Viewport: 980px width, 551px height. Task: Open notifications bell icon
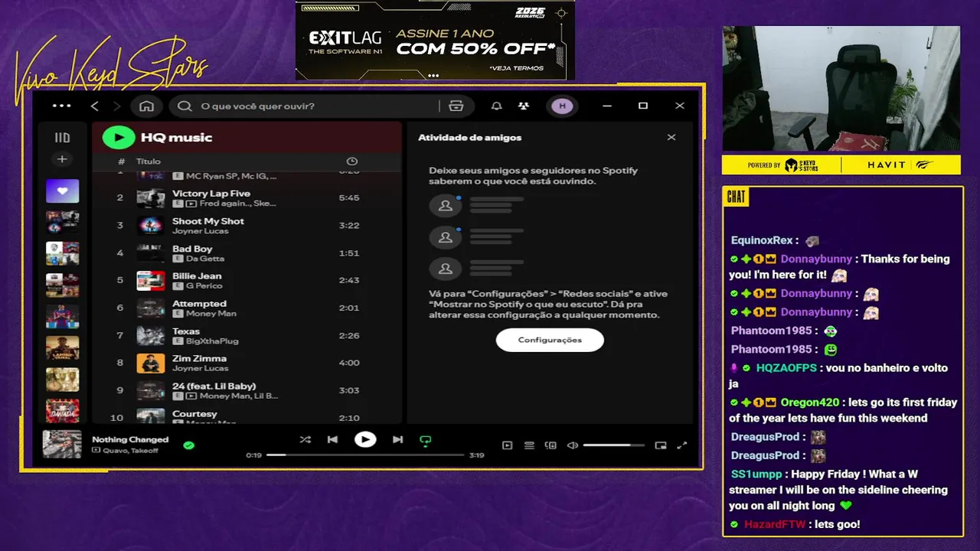(497, 106)
